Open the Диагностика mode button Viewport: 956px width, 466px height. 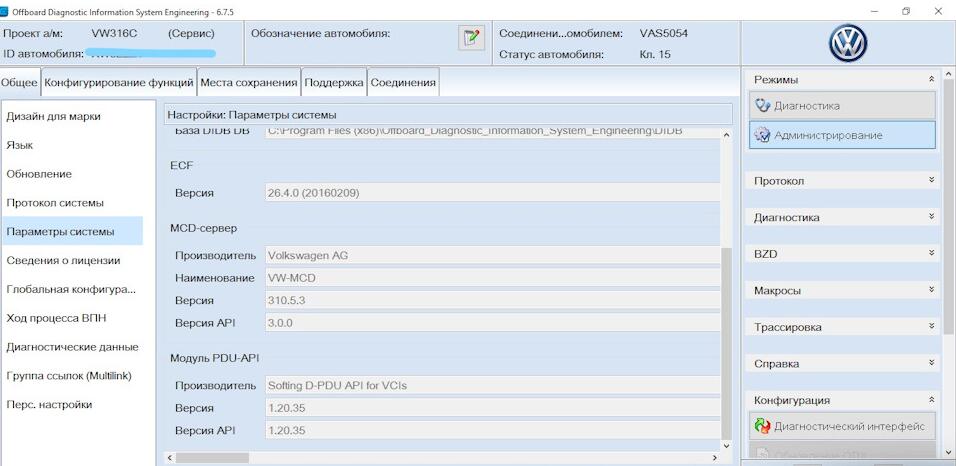click(x=842, y=106)
